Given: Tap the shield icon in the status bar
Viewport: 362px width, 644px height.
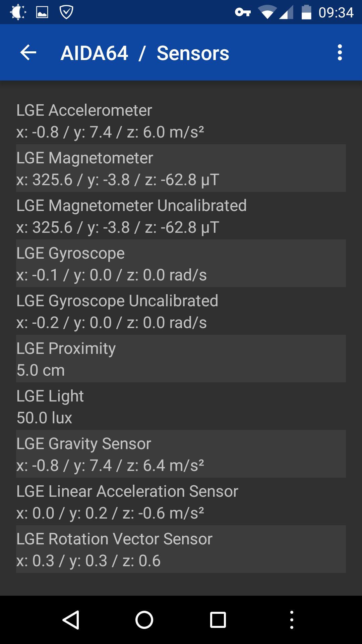Looking at the screenshot, I should (66, 13).
